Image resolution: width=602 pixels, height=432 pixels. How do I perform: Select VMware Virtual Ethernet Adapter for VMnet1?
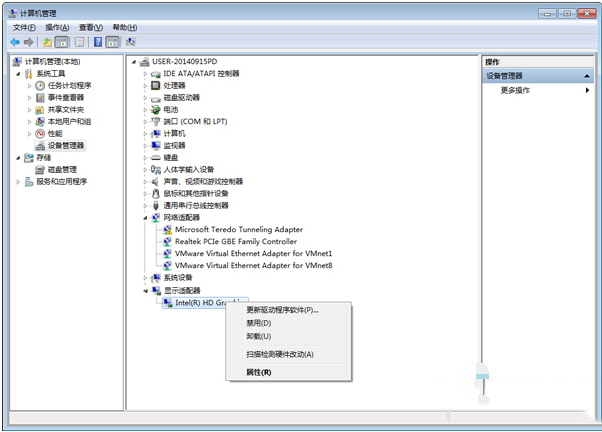coord(253,253)
